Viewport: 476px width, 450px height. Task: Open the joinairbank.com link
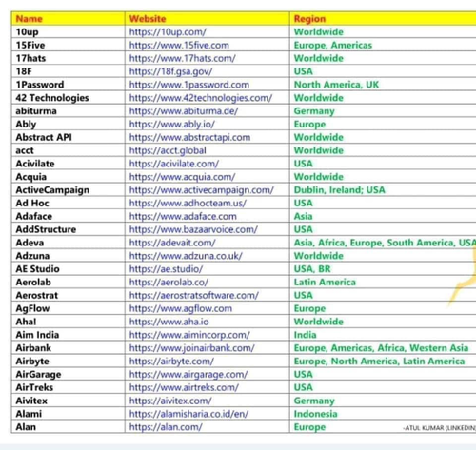pos(191,348)
